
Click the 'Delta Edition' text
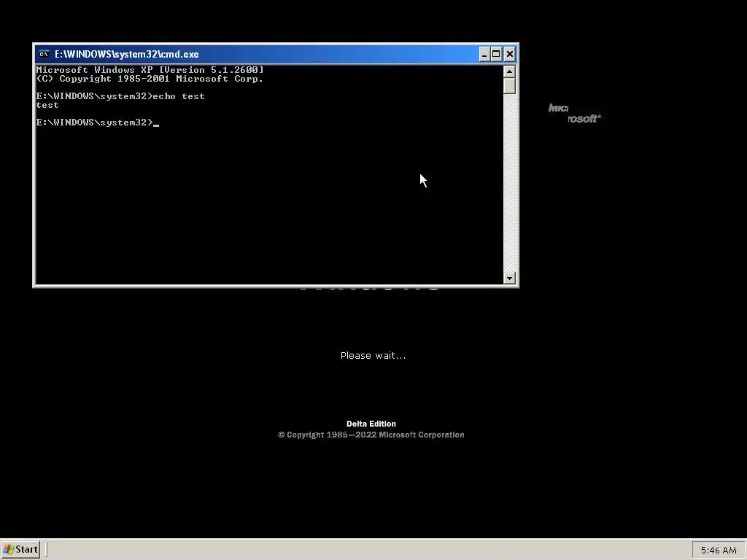(371, 424)
